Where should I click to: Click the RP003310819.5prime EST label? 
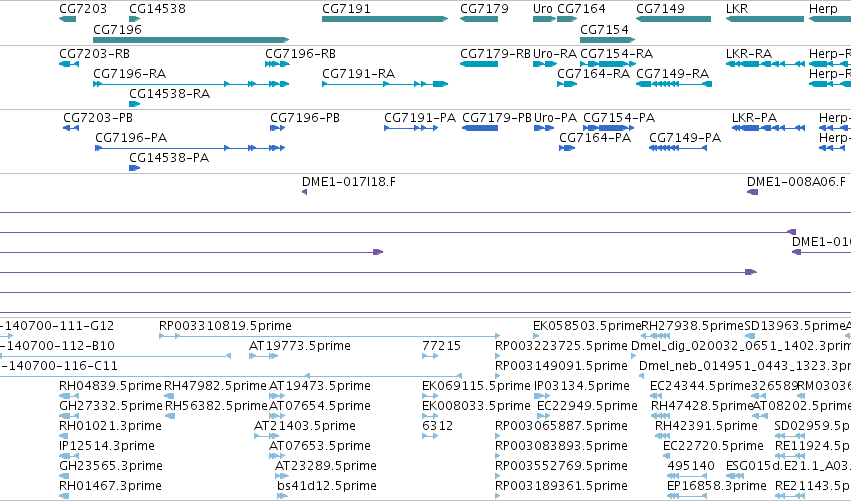coord(225,326)
